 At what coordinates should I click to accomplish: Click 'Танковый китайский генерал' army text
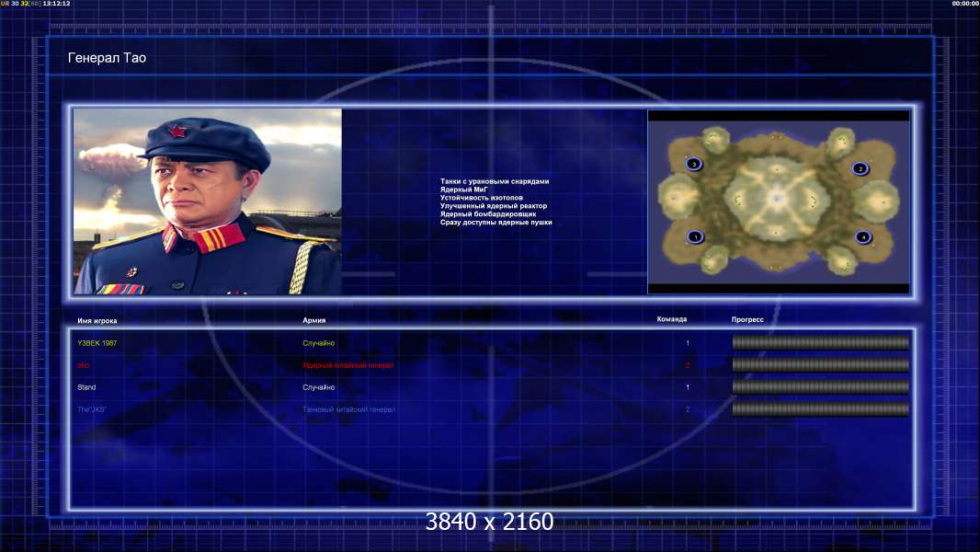348,409
